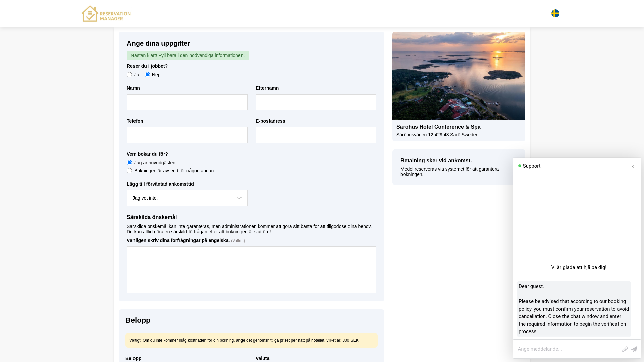Open the Swedish flag language selector
Screen dimensions: 644x362
point(555,13)
